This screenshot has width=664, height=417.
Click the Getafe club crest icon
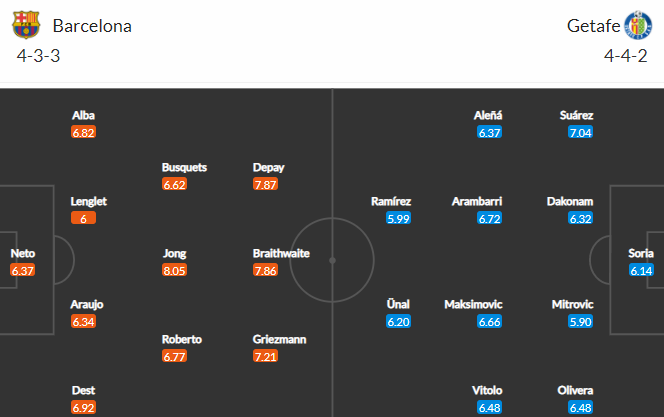tap(638, 25)
